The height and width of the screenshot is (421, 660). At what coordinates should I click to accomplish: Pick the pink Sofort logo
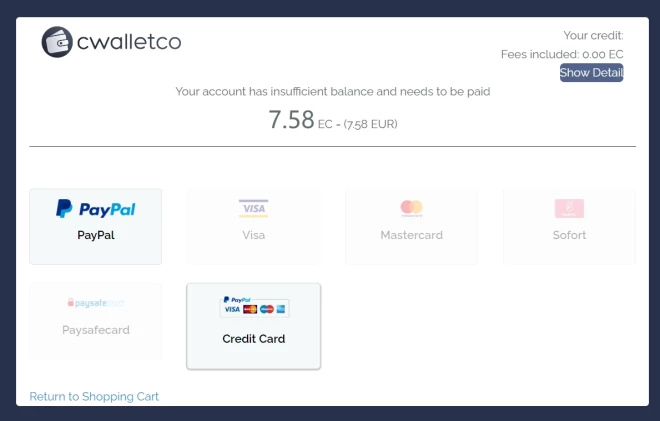569,208
